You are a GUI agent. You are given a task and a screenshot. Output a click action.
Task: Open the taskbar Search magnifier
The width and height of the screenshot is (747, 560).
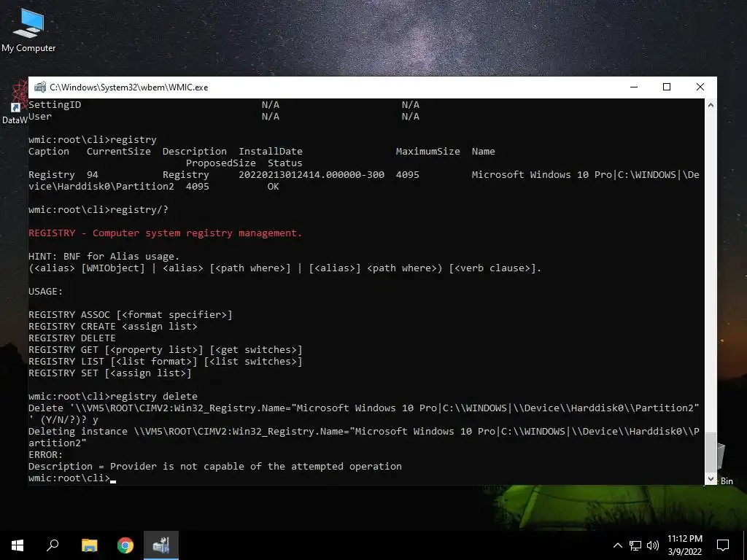coord(53,545)
